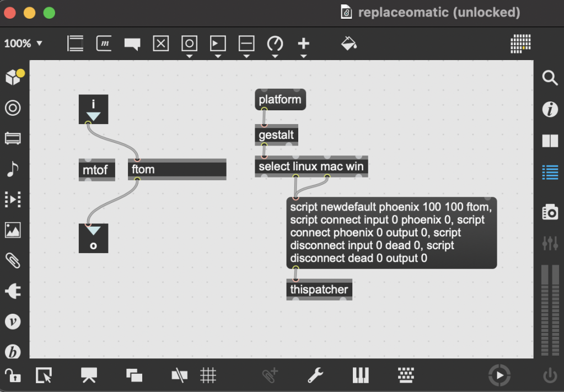
Task: Open the piano keys bottom toolbar icon
Action: (361, 375)
